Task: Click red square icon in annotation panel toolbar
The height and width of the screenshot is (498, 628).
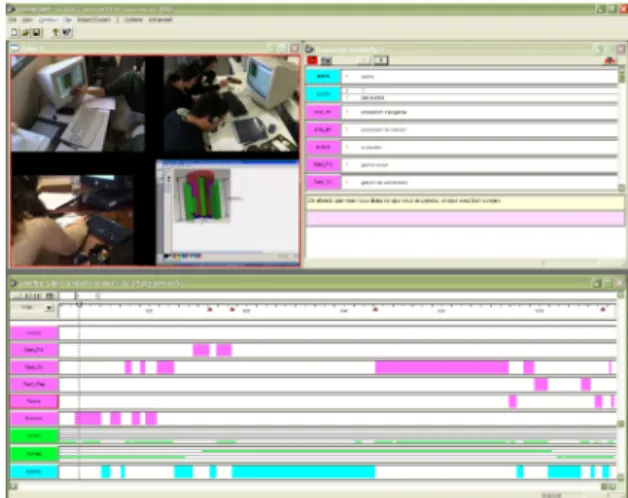Action: (312, 60)
